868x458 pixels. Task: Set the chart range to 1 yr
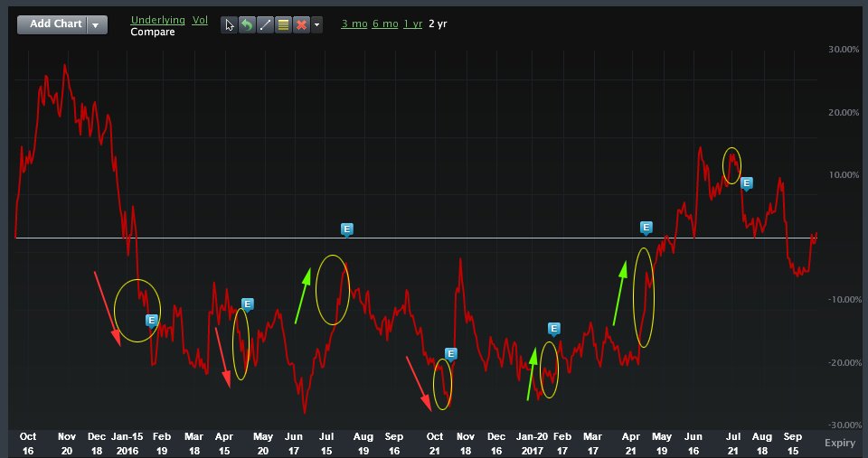tap(413, 23)
